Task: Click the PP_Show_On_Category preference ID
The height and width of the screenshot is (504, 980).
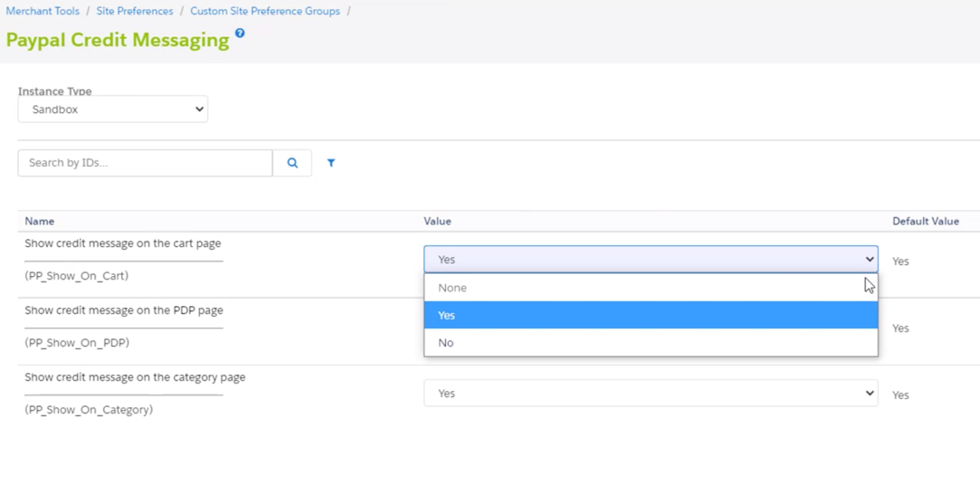Action: [x=89, y=410]
